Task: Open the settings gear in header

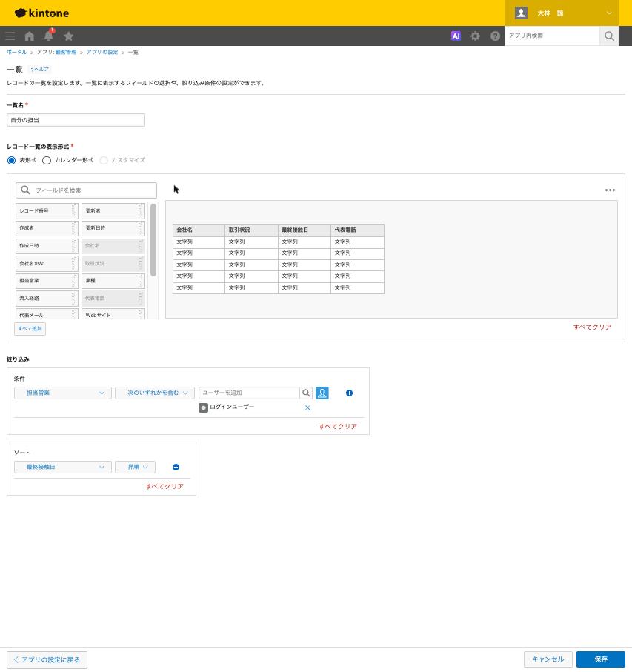Action: coord(475,36)
